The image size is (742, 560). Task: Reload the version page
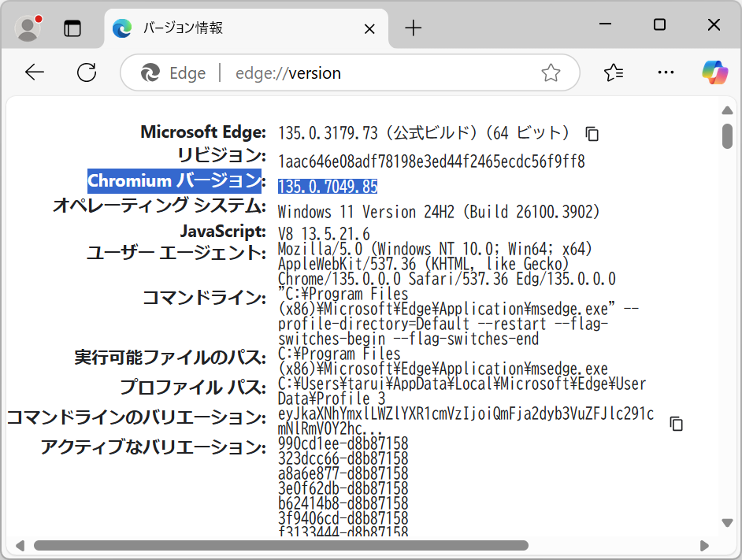87,72
